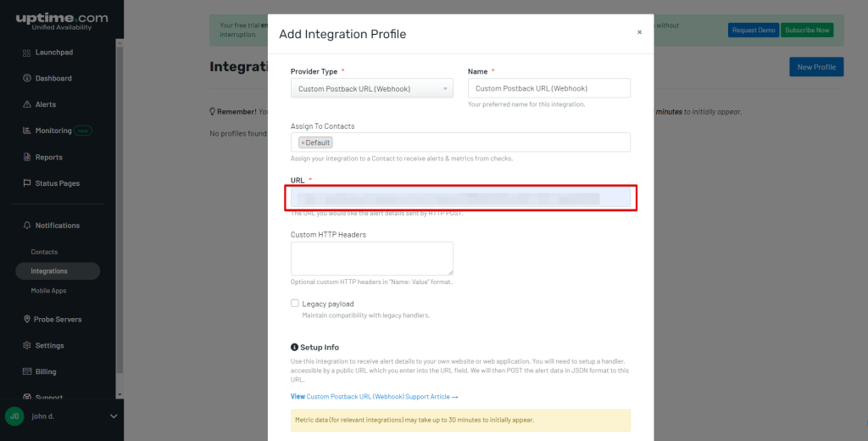Viewport: 868px width, 441px height.
Task: Click the Reports folder icon
Action: (27, 158)
